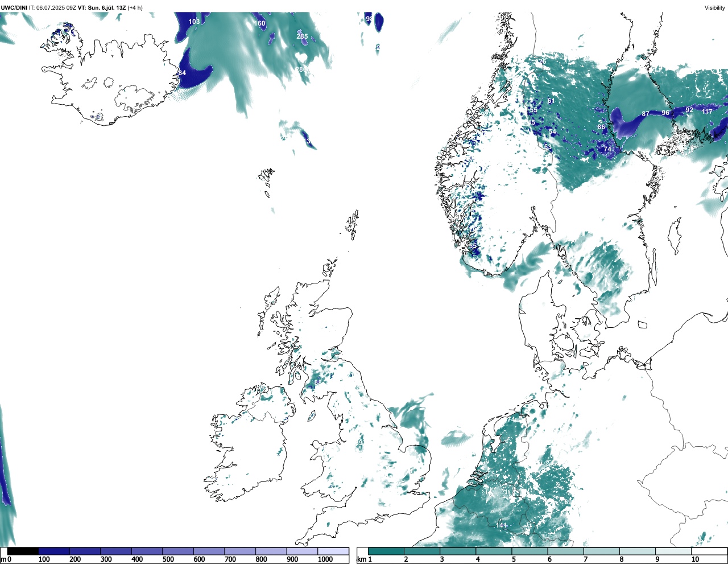The width and height of the screenshot is (728, 564).
Task: Click the '84' value off east Iceland
Action: [182, 73]
